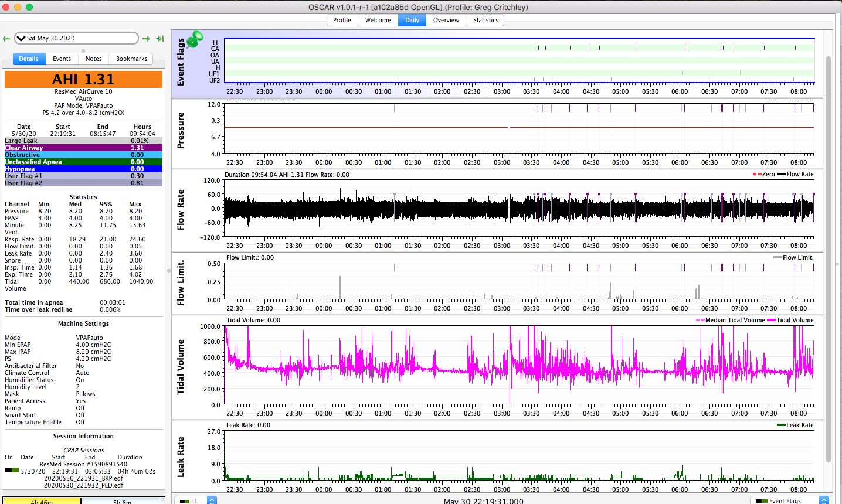This screenshot has height=504, width=842.
Task: Click the Flow Limit. graph title
Action: pyautogui.click(x=181, y=282)
